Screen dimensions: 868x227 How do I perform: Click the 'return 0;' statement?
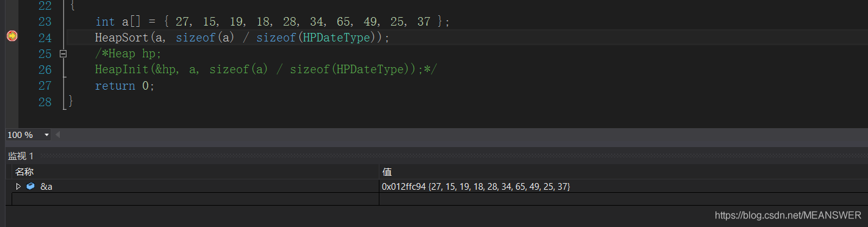click(x=125, y=85)
